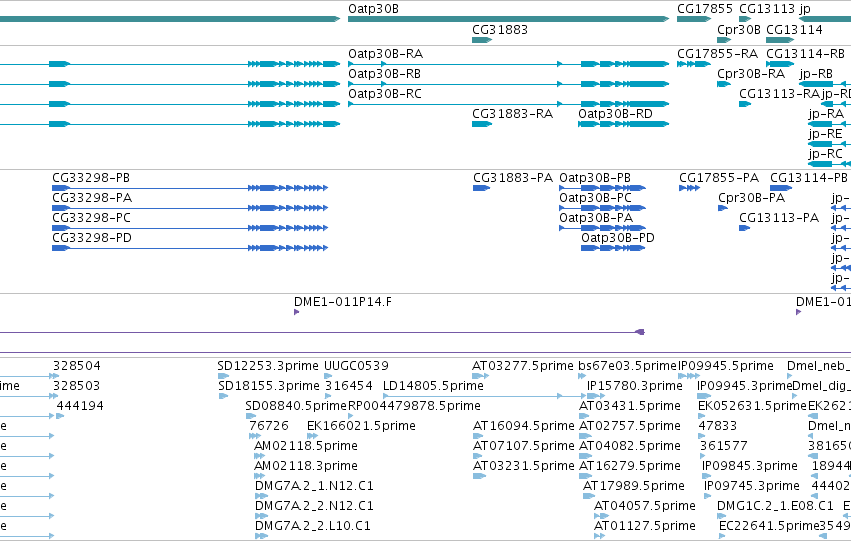
Task: Click the Oatp30B-RD transcript label
Action: point(615,114)
